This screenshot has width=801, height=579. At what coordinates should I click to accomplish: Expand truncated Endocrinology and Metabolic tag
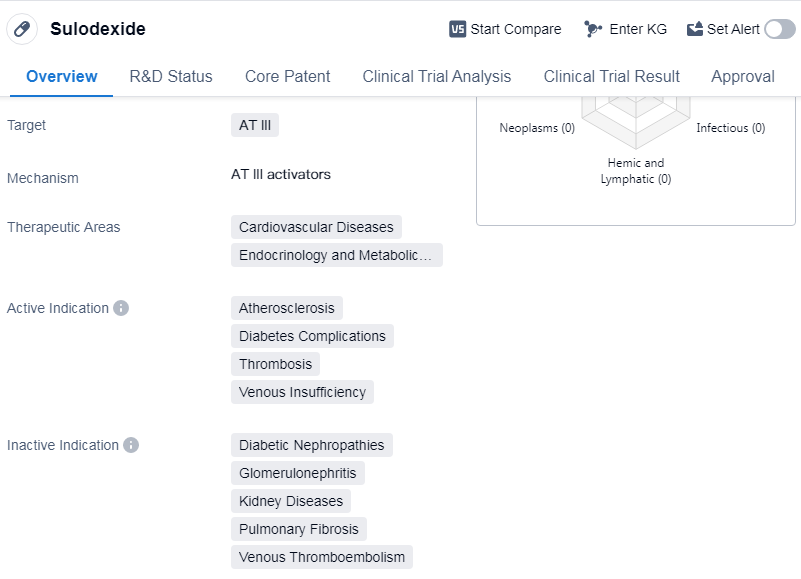tap(336, 255)
